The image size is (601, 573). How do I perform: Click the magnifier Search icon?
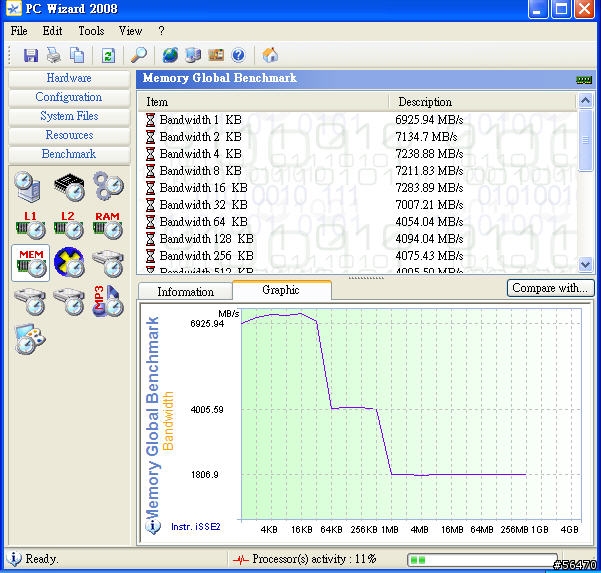139,55
